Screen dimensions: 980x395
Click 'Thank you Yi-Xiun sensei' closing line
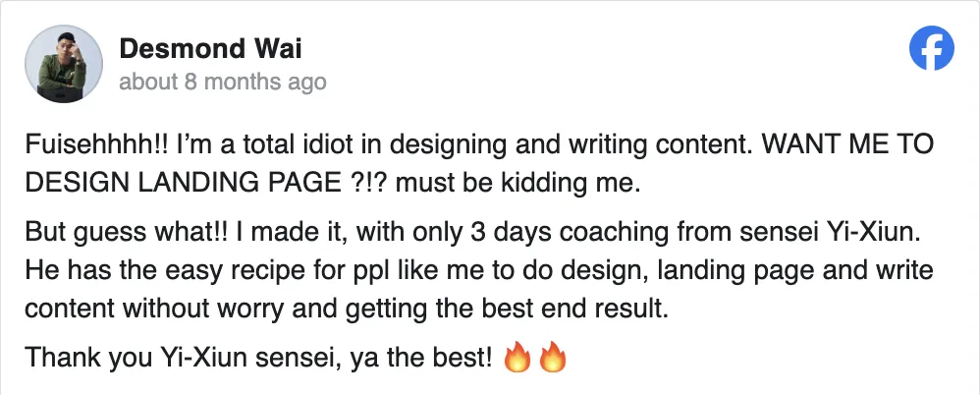[167, 359]
